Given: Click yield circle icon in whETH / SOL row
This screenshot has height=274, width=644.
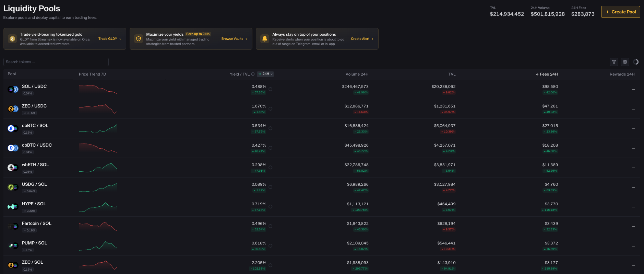Looking at the screenshot, I should 271,168.
